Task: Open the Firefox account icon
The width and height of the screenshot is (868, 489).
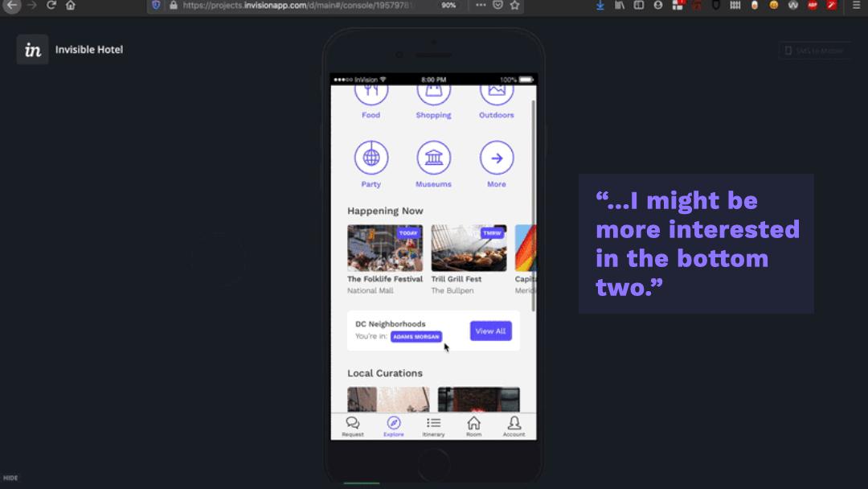Action: coord(658,6)
